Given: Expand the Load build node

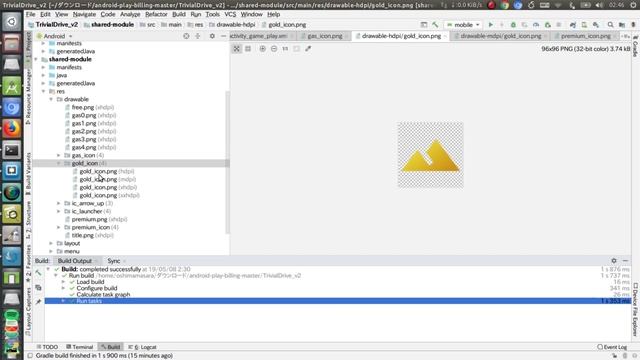Looking at the screenshot, I should click(x=63, y=282).
